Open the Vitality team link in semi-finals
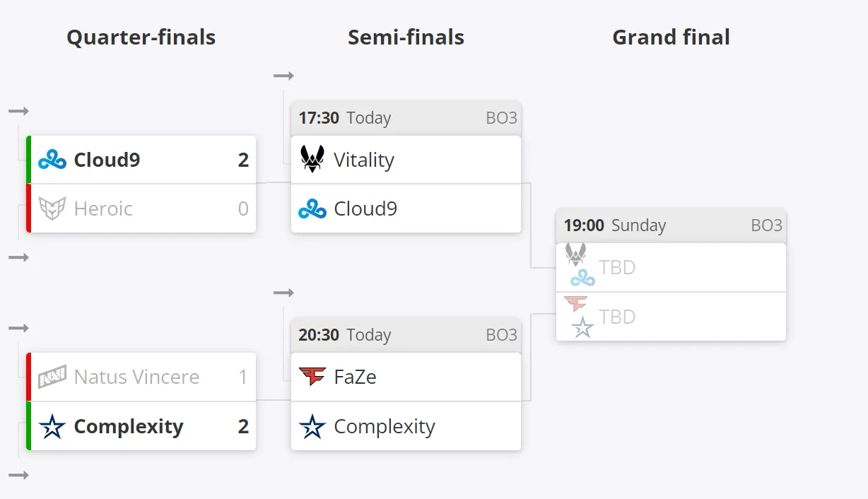This screenshot has width=868, height=499. click(364, 160)
